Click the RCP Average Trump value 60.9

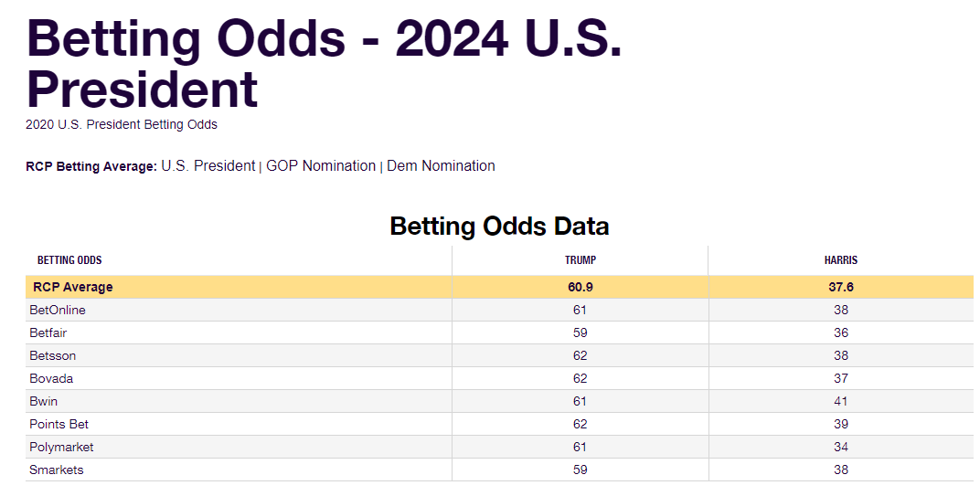580,287
